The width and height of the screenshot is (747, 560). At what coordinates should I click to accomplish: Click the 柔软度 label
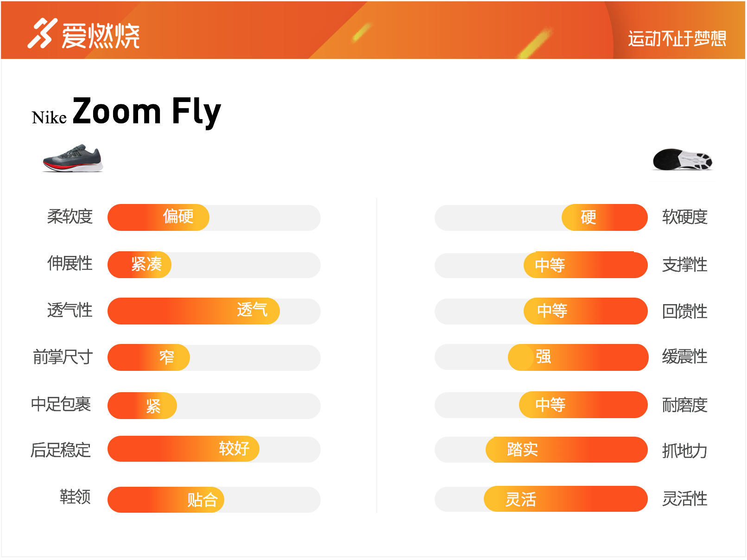(x=70, y=216)
